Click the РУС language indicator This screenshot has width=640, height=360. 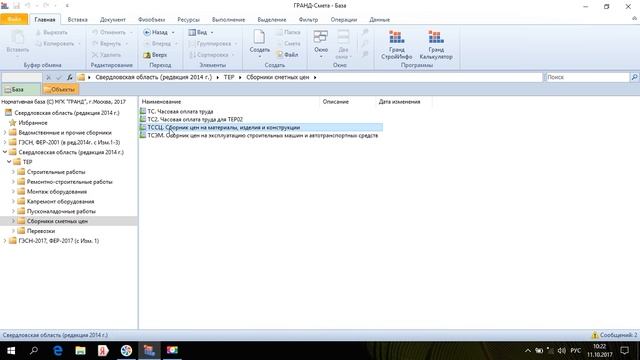576,351
